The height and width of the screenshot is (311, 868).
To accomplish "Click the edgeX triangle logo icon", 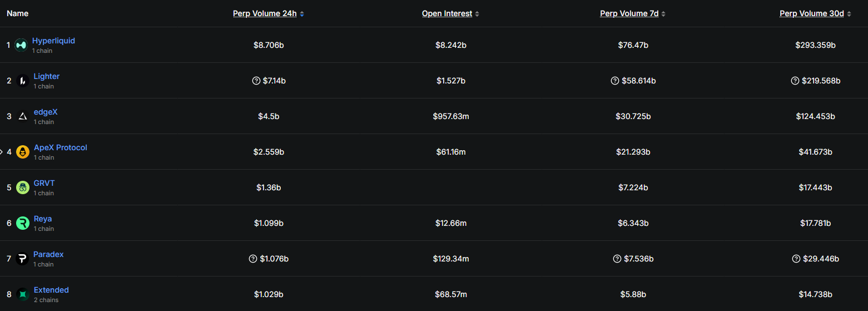I will click(23, 116).
